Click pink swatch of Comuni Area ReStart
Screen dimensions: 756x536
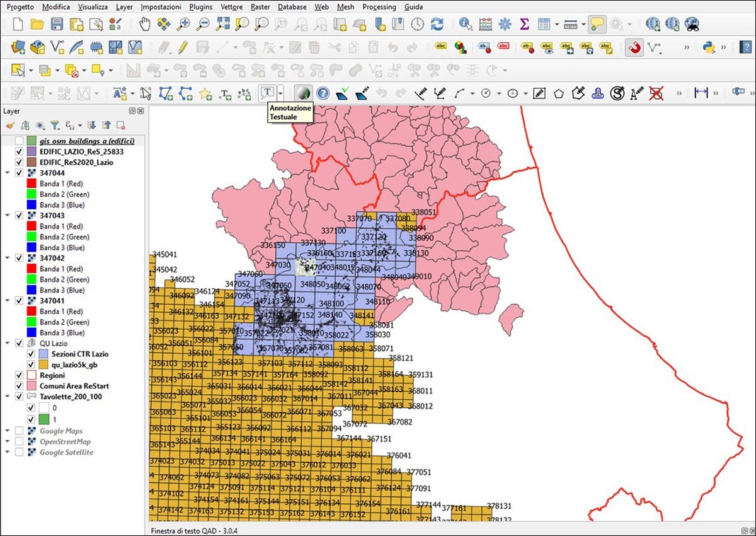[x=31, y=386]
